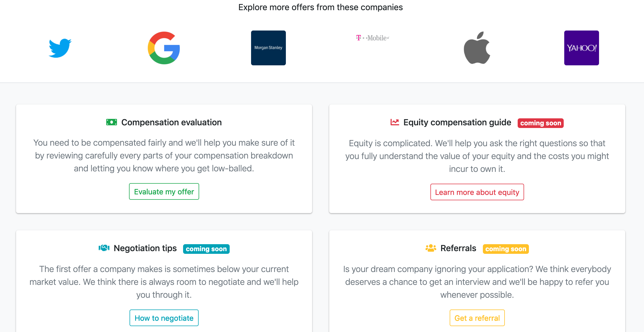Screen dimensions: 644x332
Task: Click the teal coming soon badge
Action: pos(206,249)
